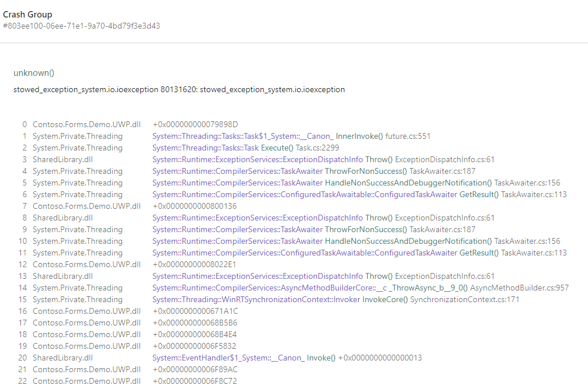This screenshot has height=392, width=588.
Task: Select System.Private.Threading module in frame 15
Action: point(78,299)
